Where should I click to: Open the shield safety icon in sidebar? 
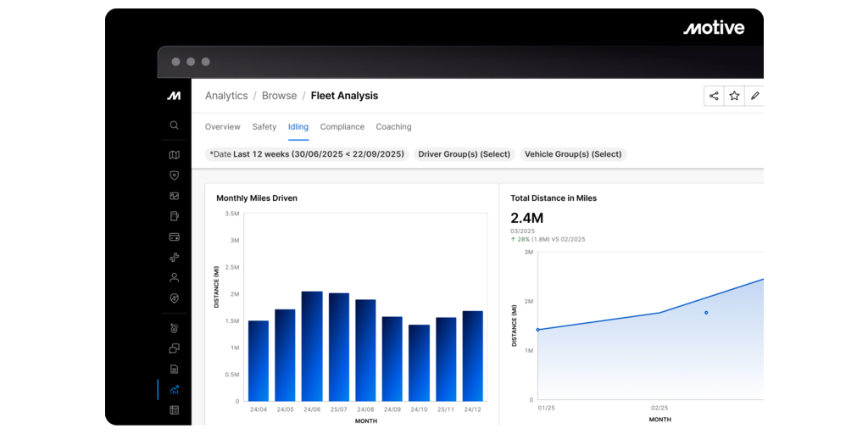coord(174,175)
